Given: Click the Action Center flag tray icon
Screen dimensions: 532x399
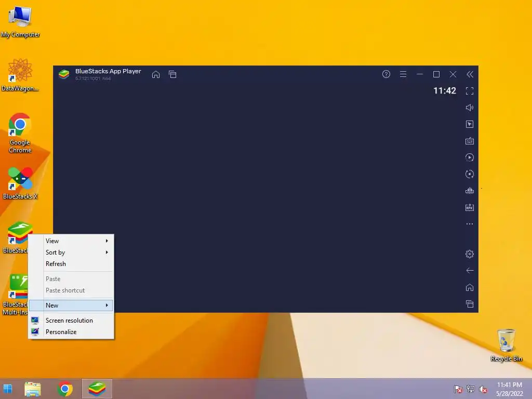Looking at the screenshot, I should [458, 389].
